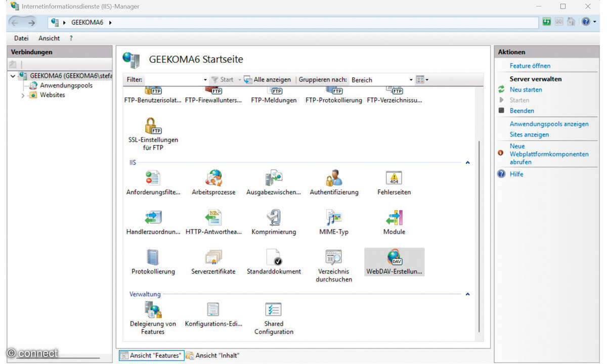The width and height of the screenshot is (607, 364).
Task: Open the Standarddokument feature
Action: [274, 262]
